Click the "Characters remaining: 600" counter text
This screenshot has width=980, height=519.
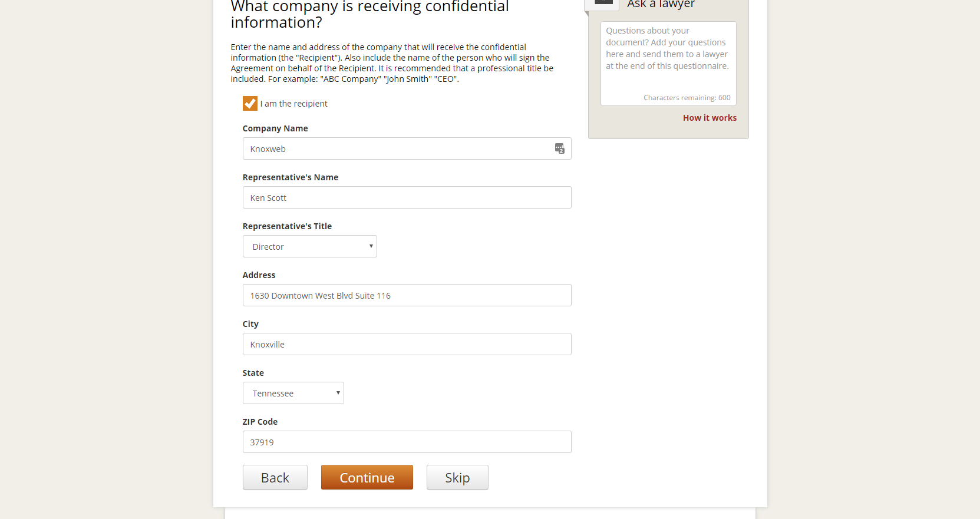pos(687,98)
